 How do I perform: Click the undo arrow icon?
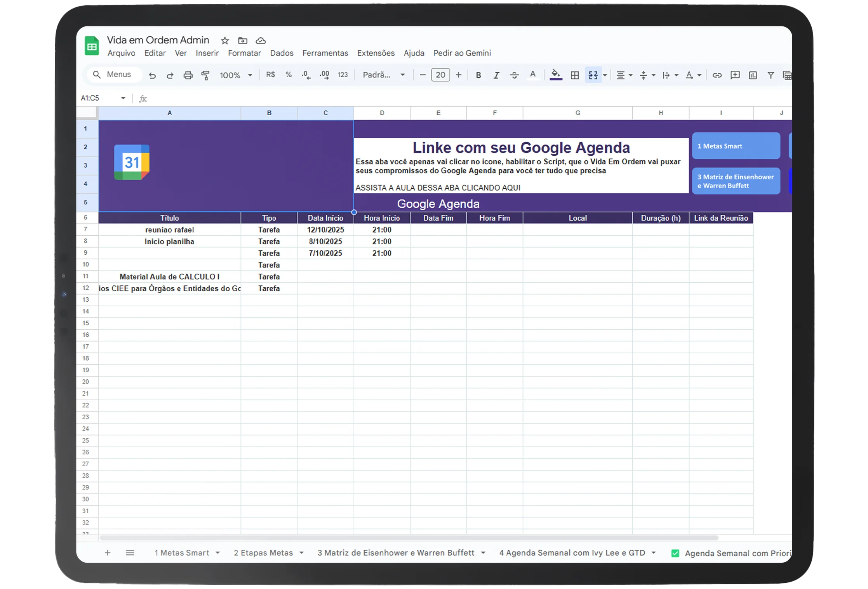[152, 75]
